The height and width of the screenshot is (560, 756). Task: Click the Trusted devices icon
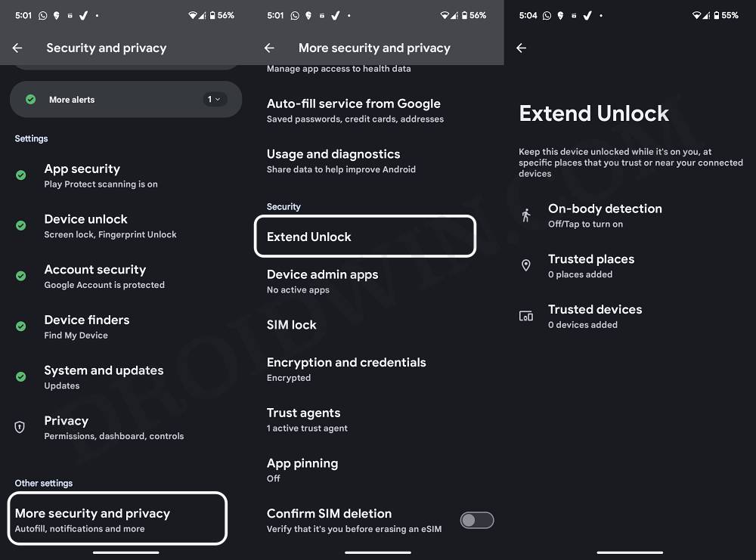(x=525, y=316)
